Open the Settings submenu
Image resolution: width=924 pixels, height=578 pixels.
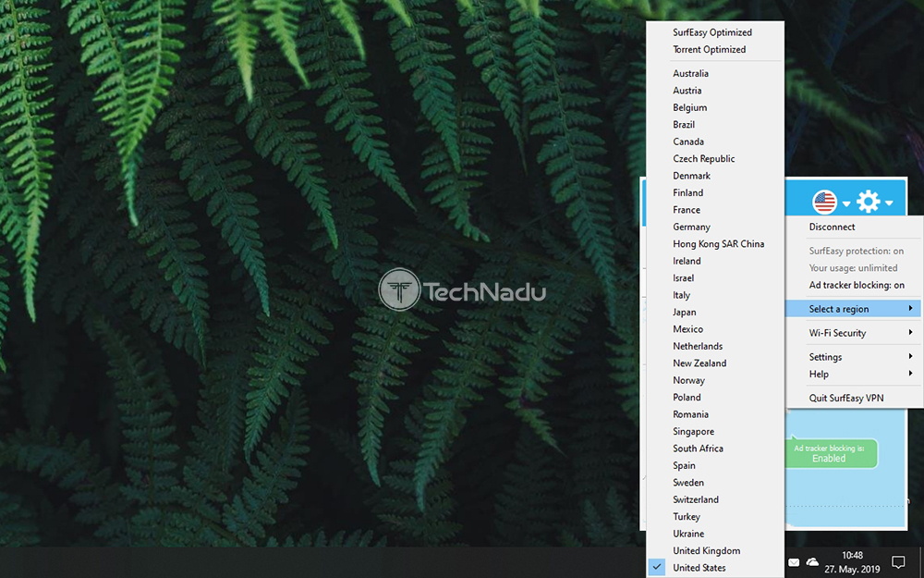[x=855, y=357]
